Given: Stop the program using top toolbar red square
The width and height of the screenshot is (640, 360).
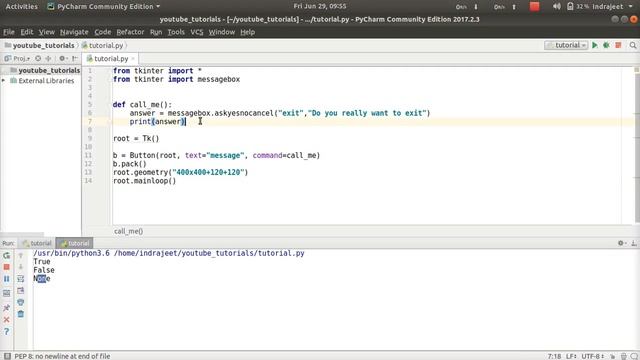Looking at the screenshot, I should point(618,45).
